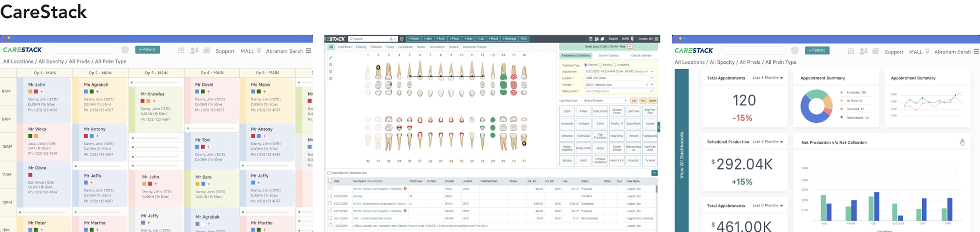Open Care Panel Type General Dentistry dropdown
Screen dimensions: 980x232
pyautogui.click(x=605, y=101)
